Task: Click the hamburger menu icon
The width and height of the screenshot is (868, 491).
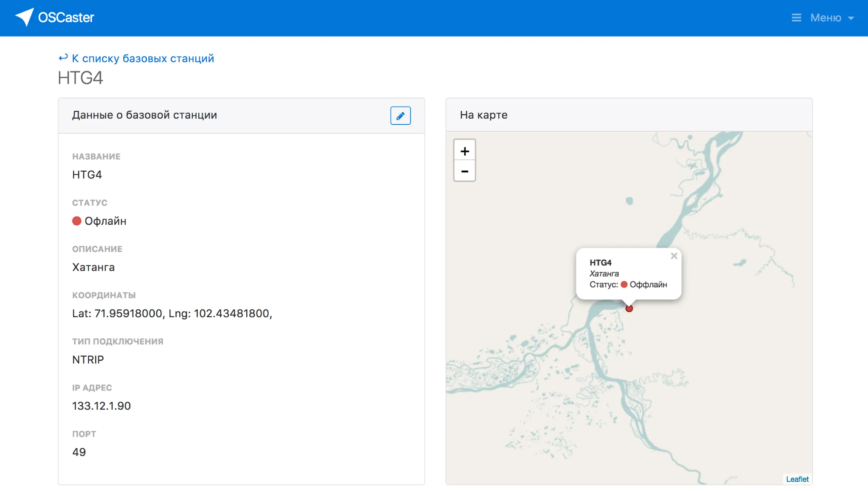Action: point(796,18)
